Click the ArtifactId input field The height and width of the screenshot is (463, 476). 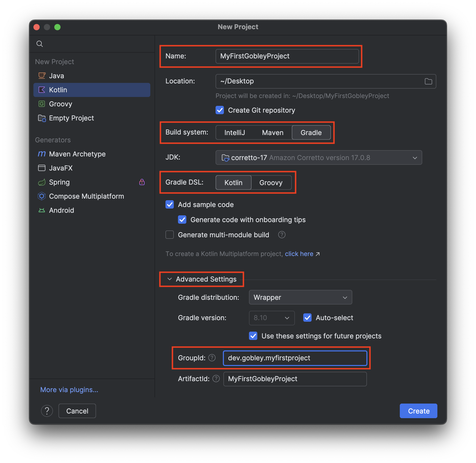point(295,379)
